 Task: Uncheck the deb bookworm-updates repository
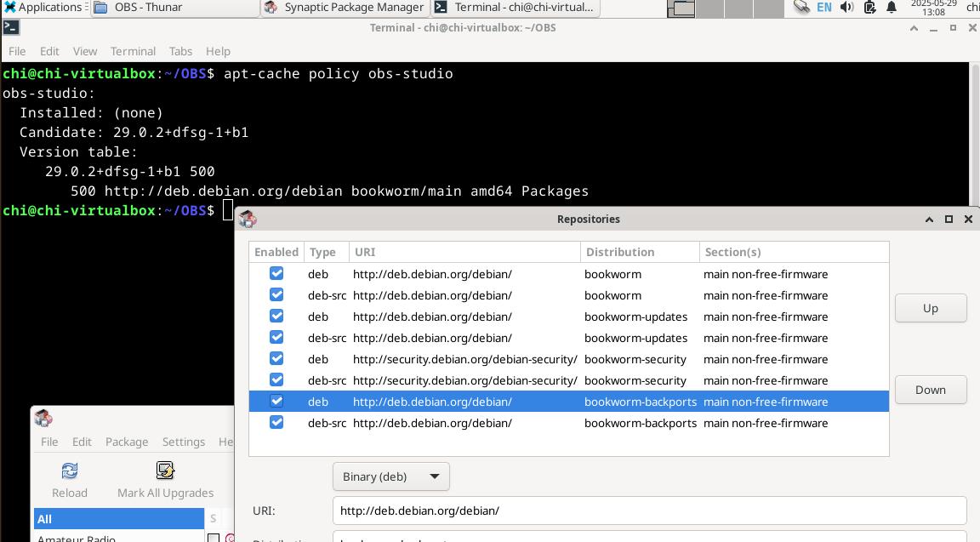pyautogui.click(x=276, y=316)
